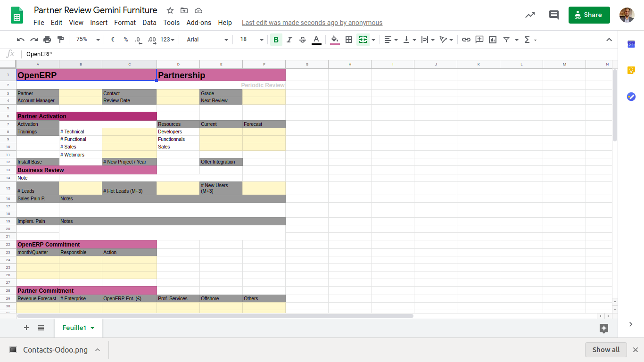The height and width of the screenshot is (362, 644).
Task: Open the activity dashboard trend icon
Action: point(530,15)
